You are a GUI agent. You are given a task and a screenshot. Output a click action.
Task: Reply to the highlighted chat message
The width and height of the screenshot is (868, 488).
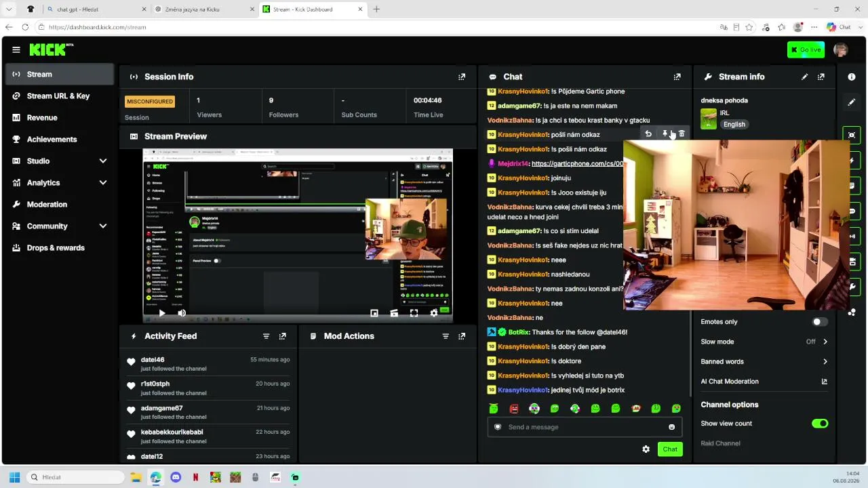[648, 134]
